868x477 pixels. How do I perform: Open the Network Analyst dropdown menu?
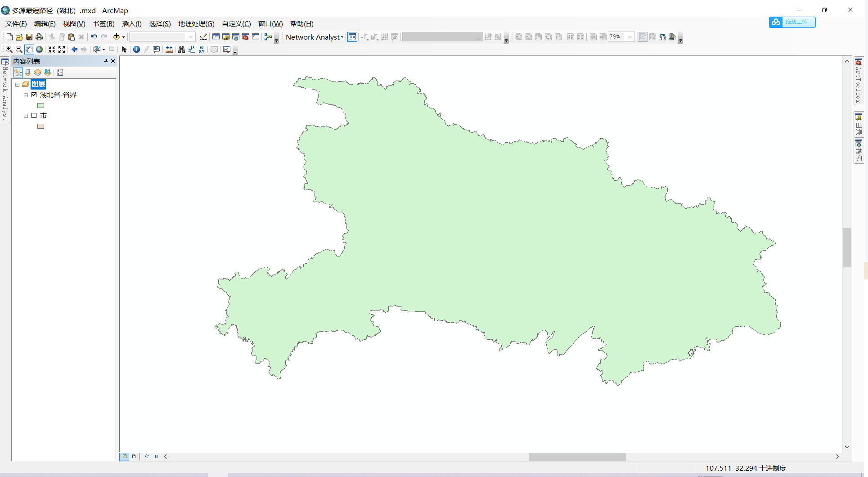pos(315,37)
